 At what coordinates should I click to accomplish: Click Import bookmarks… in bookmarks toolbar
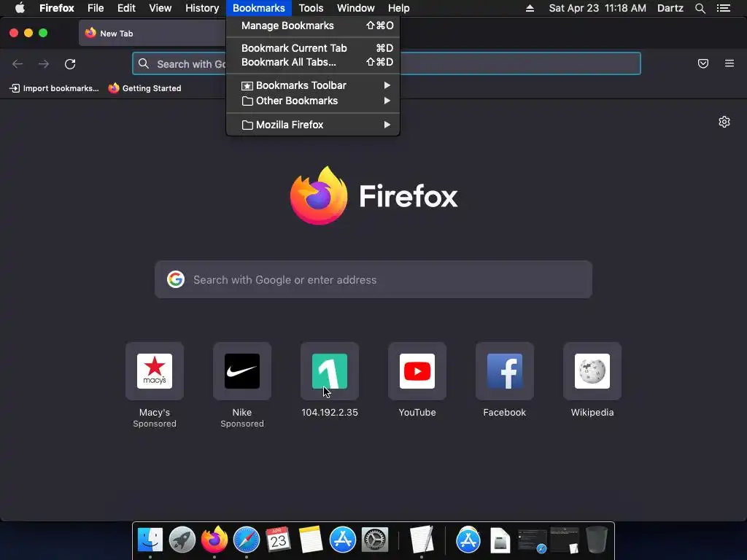[x=54, y=88]
